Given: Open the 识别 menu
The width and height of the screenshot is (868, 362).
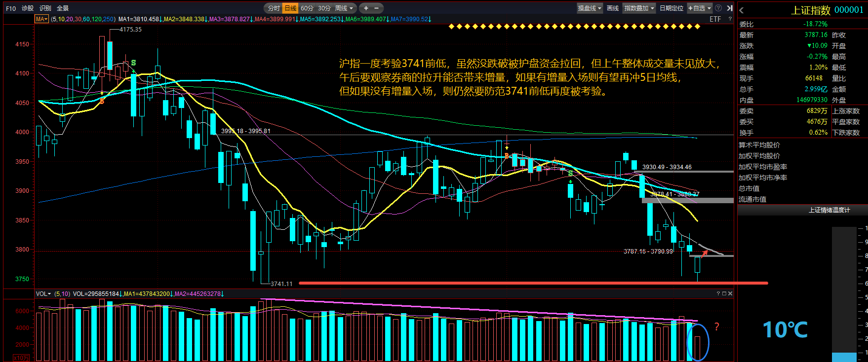Looking at the screenshot, I should [45, 8].
